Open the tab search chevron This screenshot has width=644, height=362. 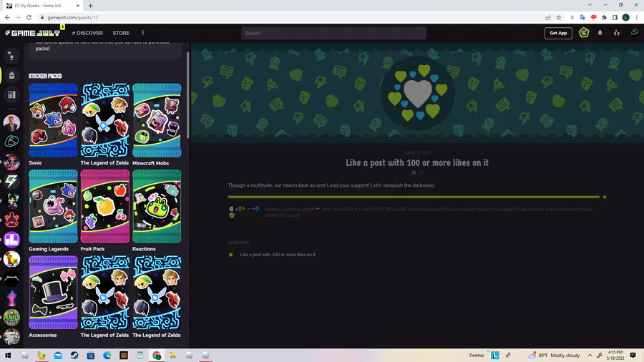(590, 5)
